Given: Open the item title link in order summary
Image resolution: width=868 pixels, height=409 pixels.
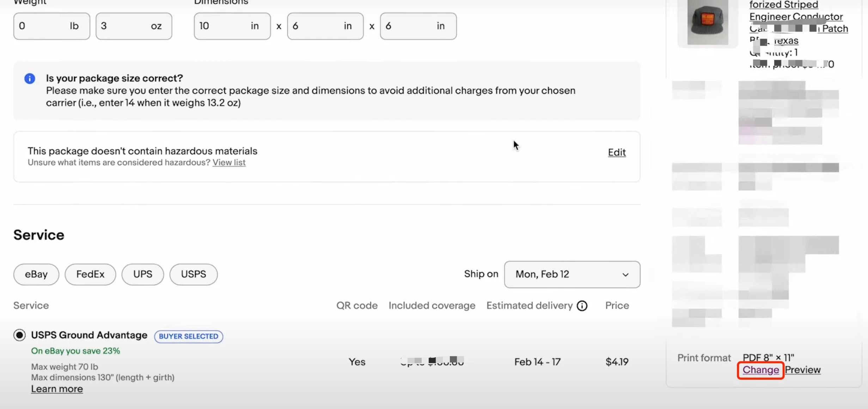Looking at the screenshot, I should pos(796,17).
